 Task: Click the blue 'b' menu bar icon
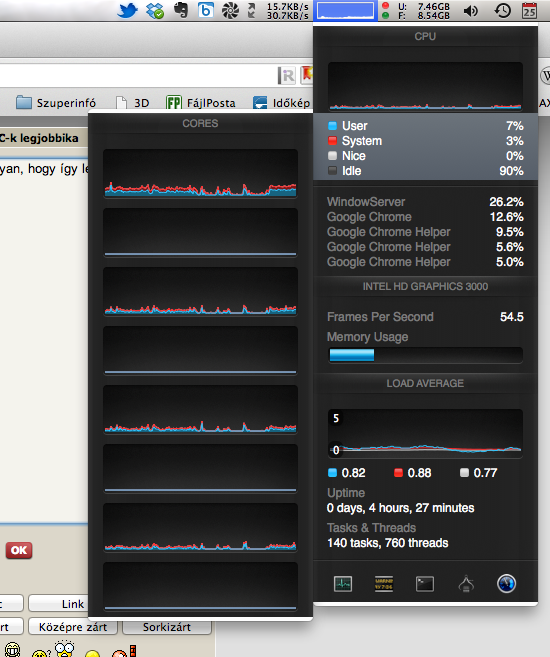point(205,10)
